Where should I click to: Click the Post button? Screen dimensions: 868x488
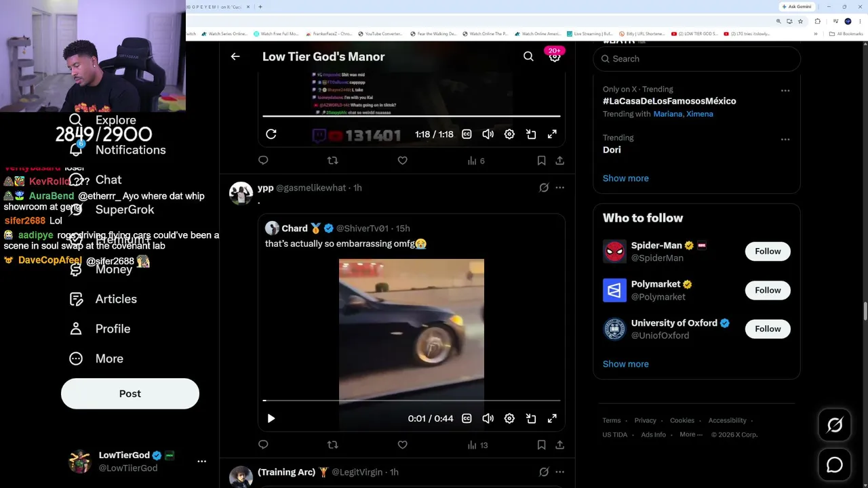click(130, 394)
